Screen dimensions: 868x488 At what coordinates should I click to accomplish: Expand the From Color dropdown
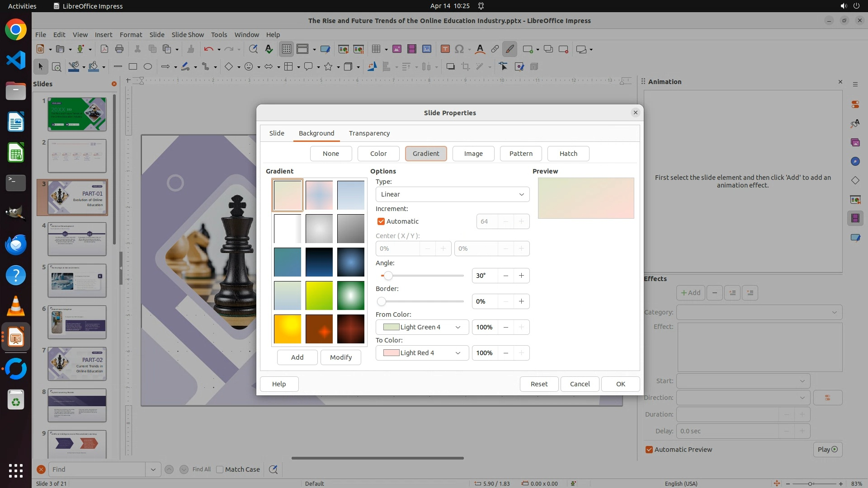(422, 327)
